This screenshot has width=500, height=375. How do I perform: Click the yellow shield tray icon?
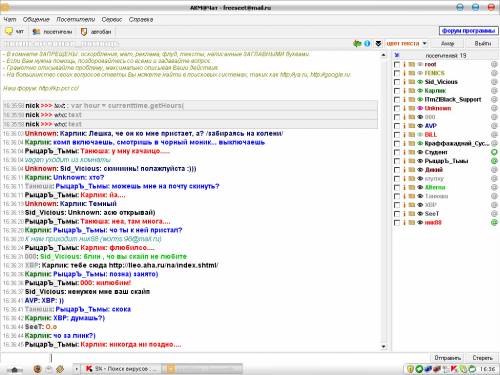tap(411, 369)
